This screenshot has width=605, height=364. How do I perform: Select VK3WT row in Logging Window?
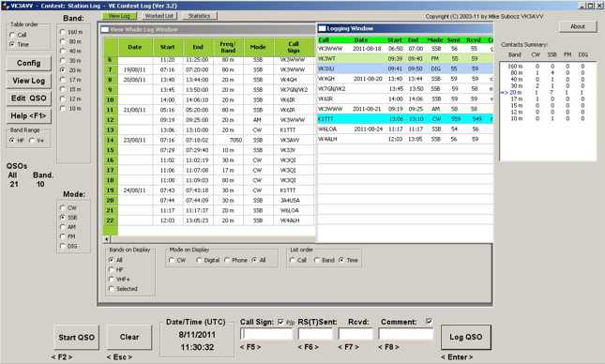pos(405,59)
